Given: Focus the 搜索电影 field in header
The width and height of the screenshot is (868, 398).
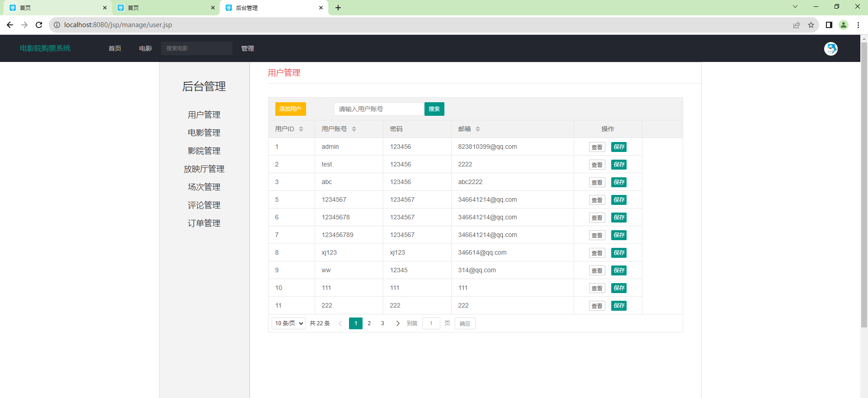Looking at the screenshot, I should tap(197, 48).
